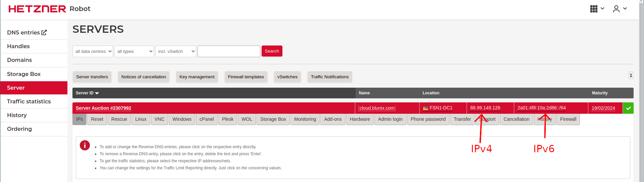Select the Hardware tab

pyautogui.click(x=360, y=119)
